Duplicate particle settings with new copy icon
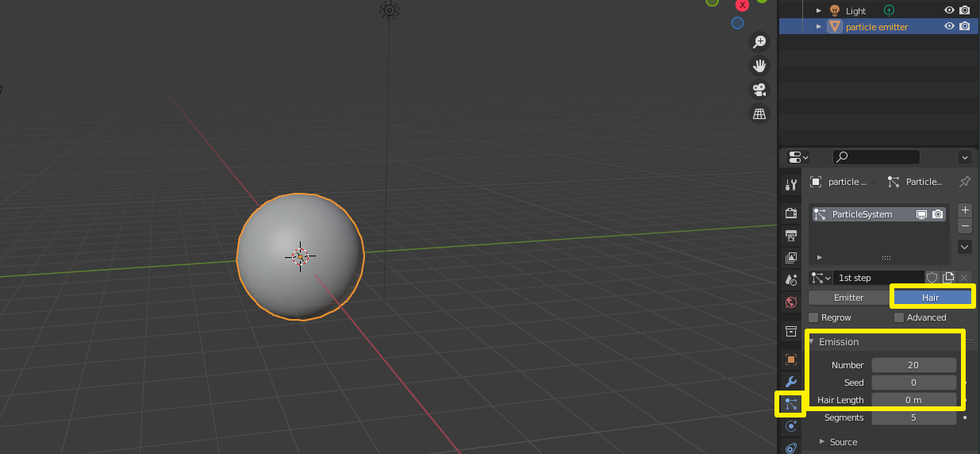 (948, 278)
